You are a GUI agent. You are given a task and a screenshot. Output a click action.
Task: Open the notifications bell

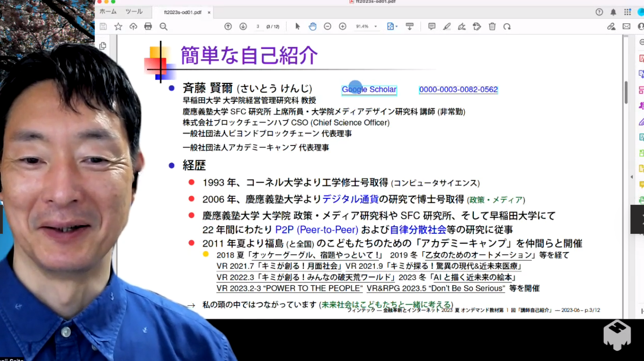[613, 12]
